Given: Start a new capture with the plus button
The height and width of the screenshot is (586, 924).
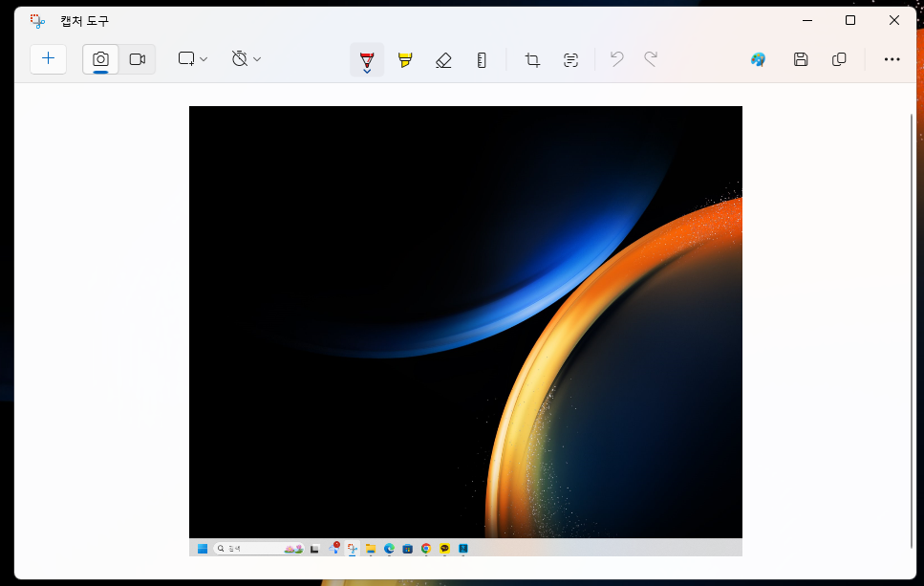Looking at the screenshot, I should point(49,59).
